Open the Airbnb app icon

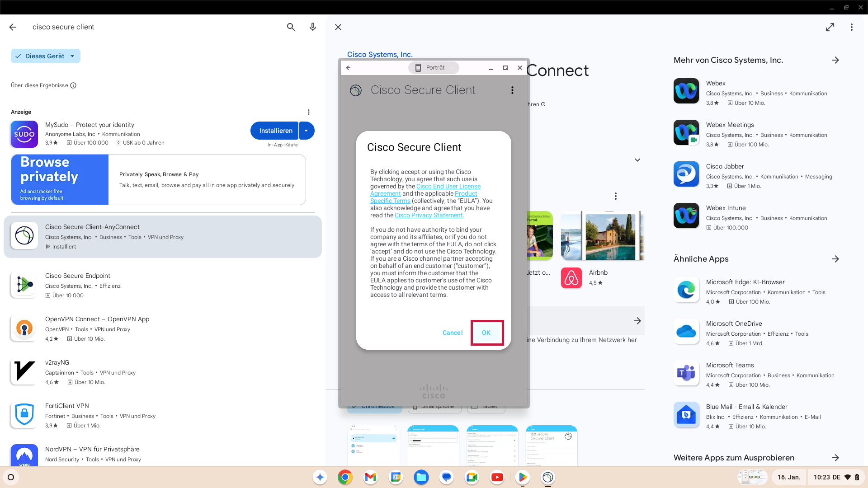click(571, 278)
